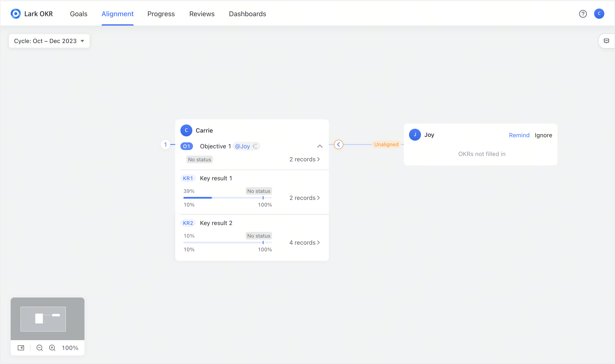Switch to the Progress tab
Image resolution: width=615 pixels, height=364 pixels.
click(161, 14)
